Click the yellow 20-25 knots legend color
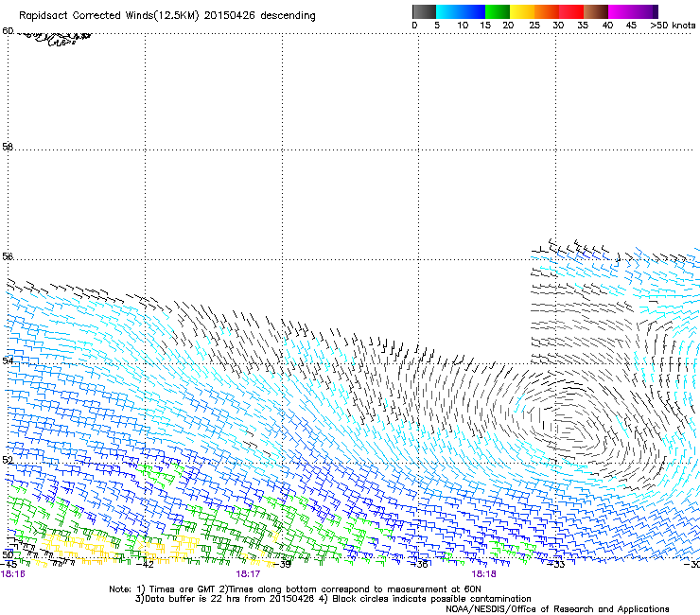 pos(522,11)
